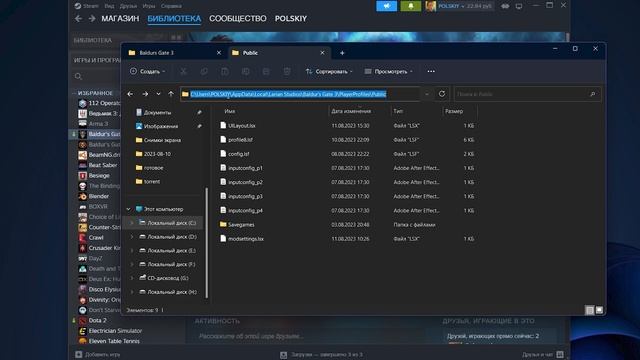The height and width of the screenshot is (360, 640).
Task: Switch to large thumbnails view in status bar
Action: (599, 310)
